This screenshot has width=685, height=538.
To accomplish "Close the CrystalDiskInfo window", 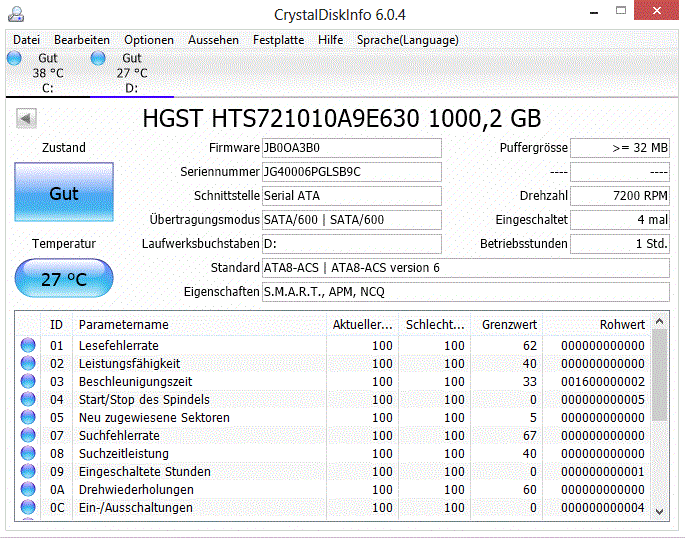I will 656,10.
